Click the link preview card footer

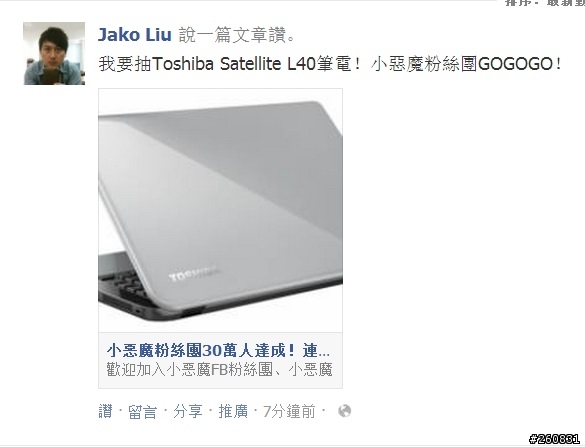pos(220,360)
